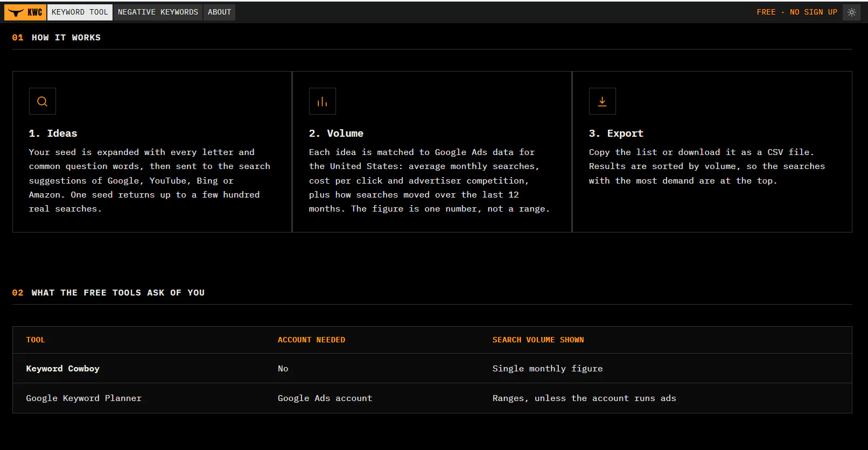This screenshot has width=868, height=450.
Task: Click the "ACCOUNT NEEDED" column header
Action: 311,340
